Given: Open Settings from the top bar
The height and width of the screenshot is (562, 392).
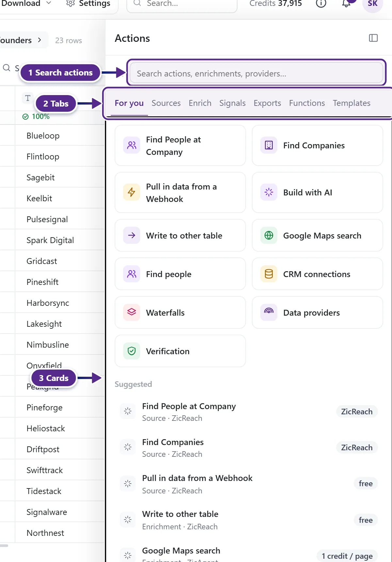Looking at the screenshot, I should click(88, 4).
